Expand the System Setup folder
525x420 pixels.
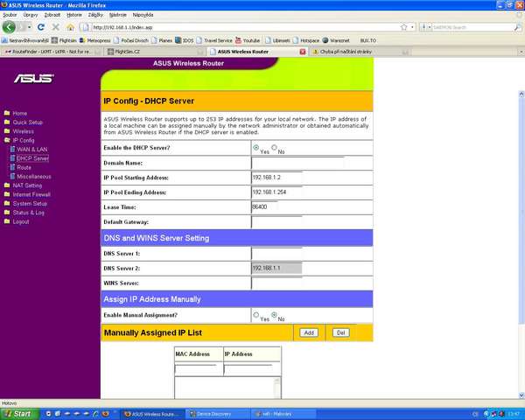[7, 203]
